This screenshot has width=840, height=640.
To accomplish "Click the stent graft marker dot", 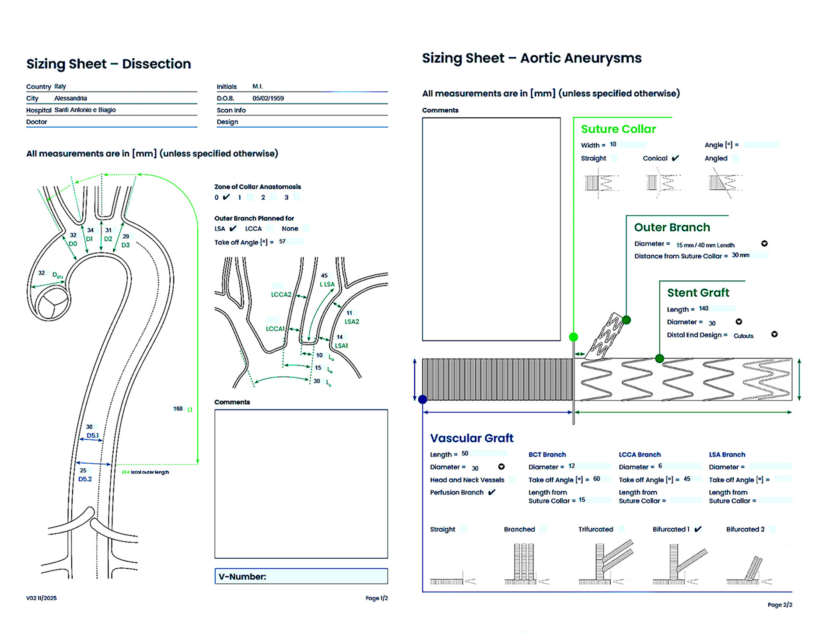I will [x=660, y=358].
